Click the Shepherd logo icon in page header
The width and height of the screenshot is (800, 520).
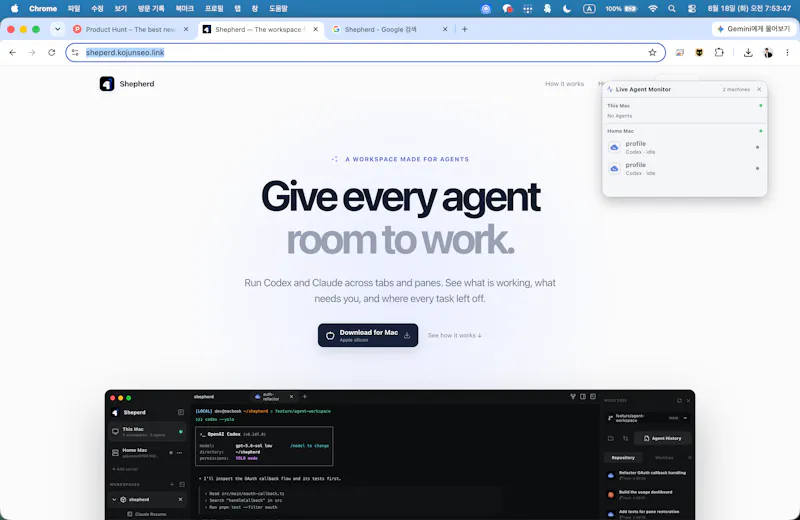point(107,84)
